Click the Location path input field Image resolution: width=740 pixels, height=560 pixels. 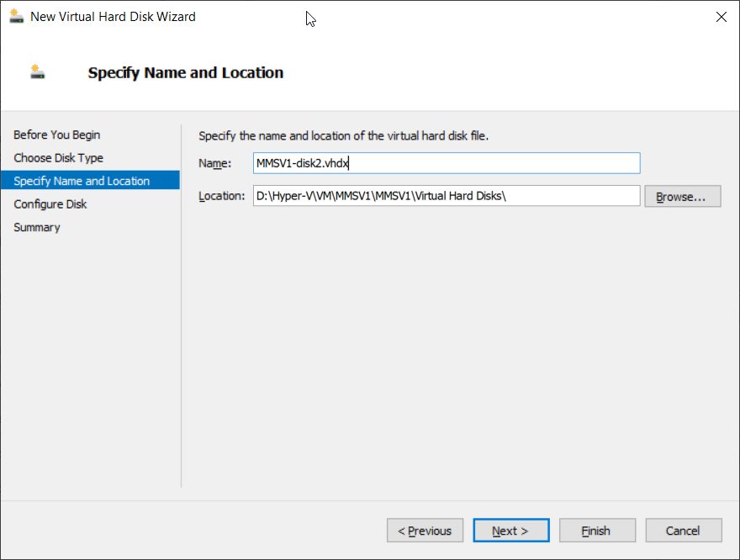(x=447, y=196)
